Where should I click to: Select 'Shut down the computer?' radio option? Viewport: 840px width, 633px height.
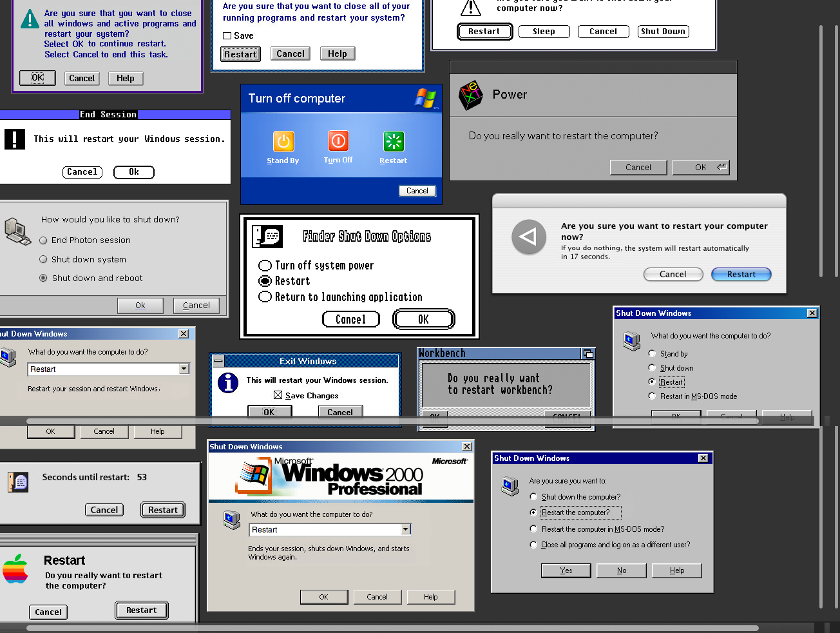point(533,496)
